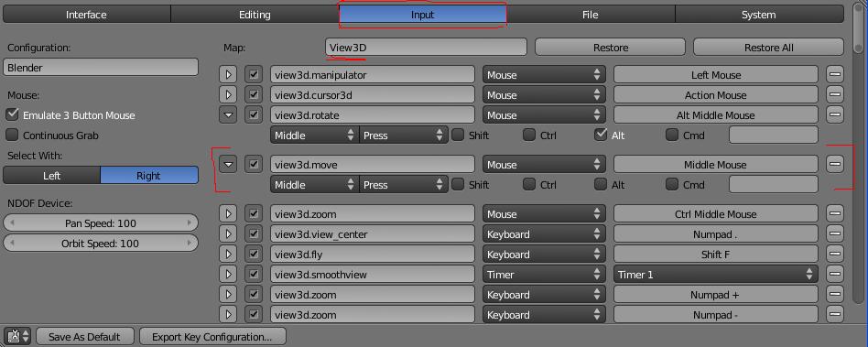Remove the Timer 1 smoothview entry
The image size is (868, 347).
[835, 274]
